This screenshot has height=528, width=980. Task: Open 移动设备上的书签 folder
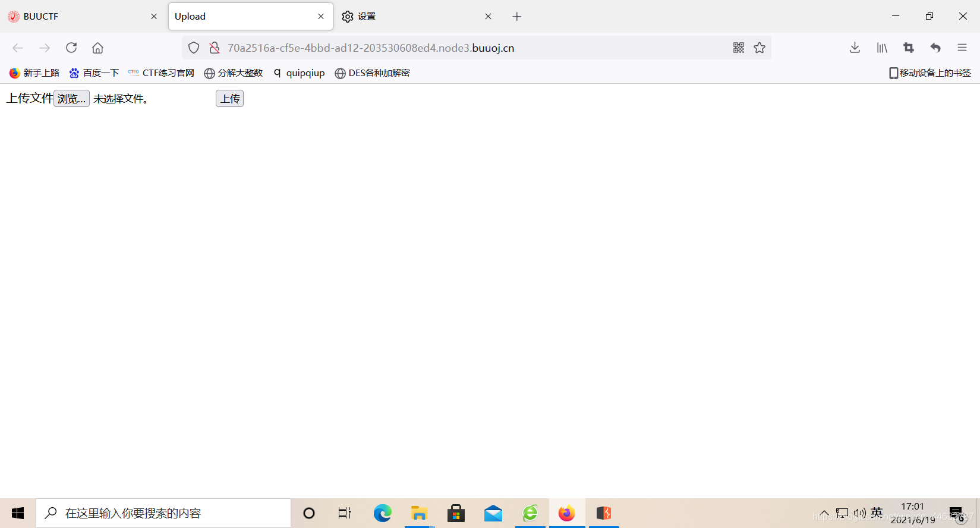[x=930, y=73]
